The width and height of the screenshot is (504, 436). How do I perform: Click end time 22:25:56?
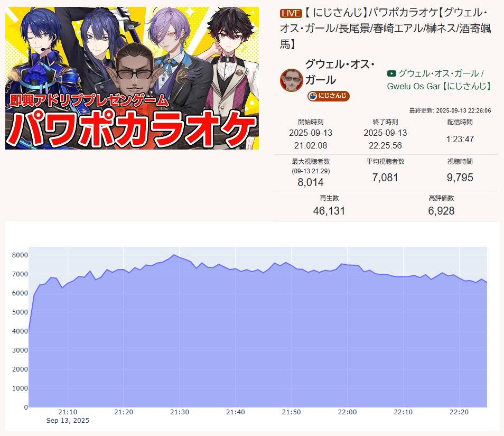[x=385, y=146]
